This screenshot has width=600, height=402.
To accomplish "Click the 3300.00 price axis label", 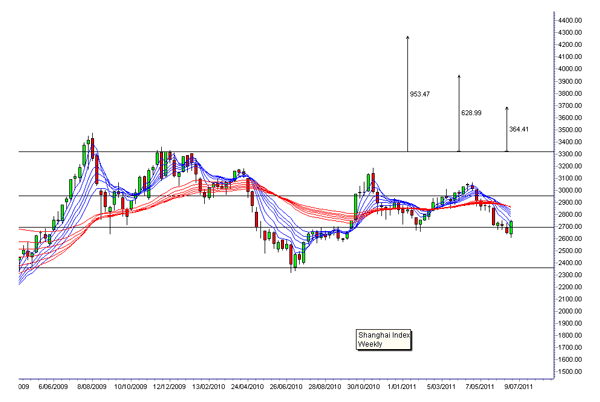I will [570, 154].
